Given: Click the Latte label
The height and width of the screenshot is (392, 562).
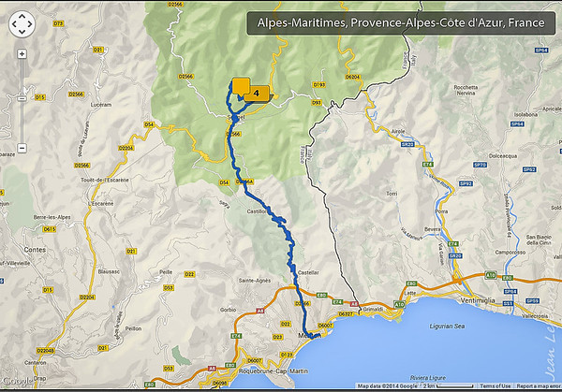Looking at the screenshot, I should click(410, 293).
